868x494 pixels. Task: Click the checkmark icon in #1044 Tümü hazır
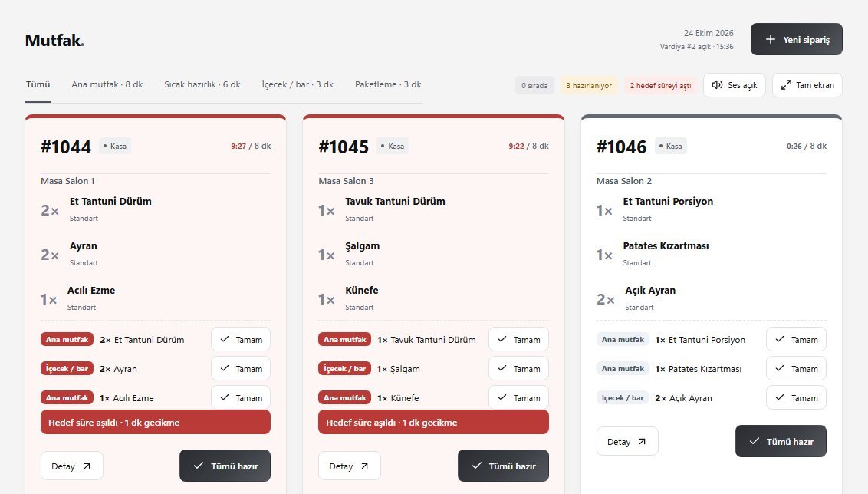point(198,466)
